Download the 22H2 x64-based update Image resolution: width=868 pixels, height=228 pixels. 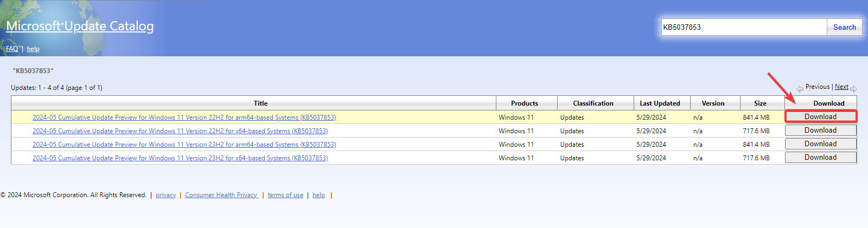pos(820,131)
